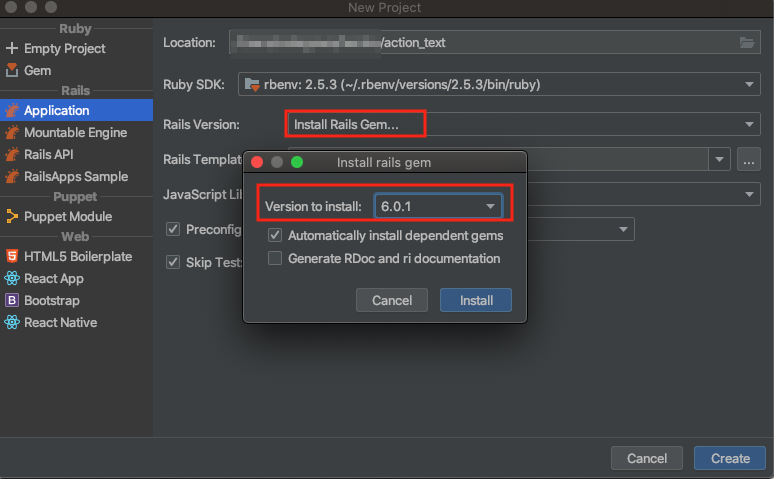The image size is (774, 479).
Task: Click the HTML5 Boilerplate icon
Action: tap(12, 256)
